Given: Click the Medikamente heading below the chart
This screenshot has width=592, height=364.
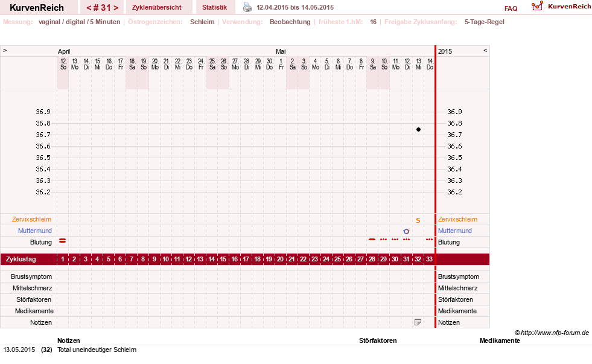Looking at the screenshot, I should click(500, 340).
